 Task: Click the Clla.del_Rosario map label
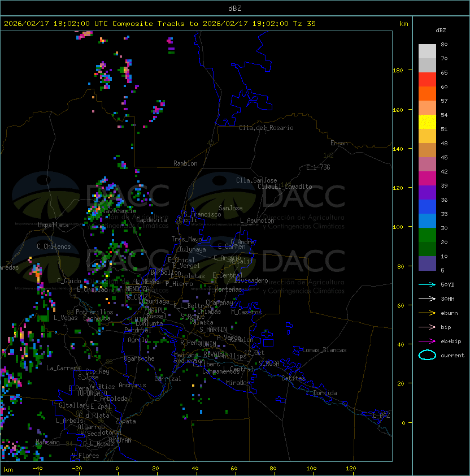pyautogui.click(x=266, y=128)
